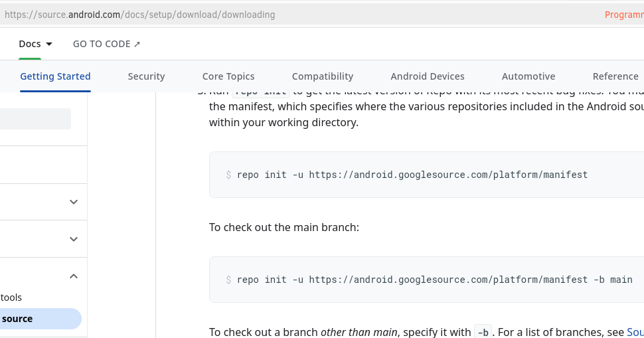644x338 pixels.
Task: Click the repo init -b main command
Action: (435, 280)
